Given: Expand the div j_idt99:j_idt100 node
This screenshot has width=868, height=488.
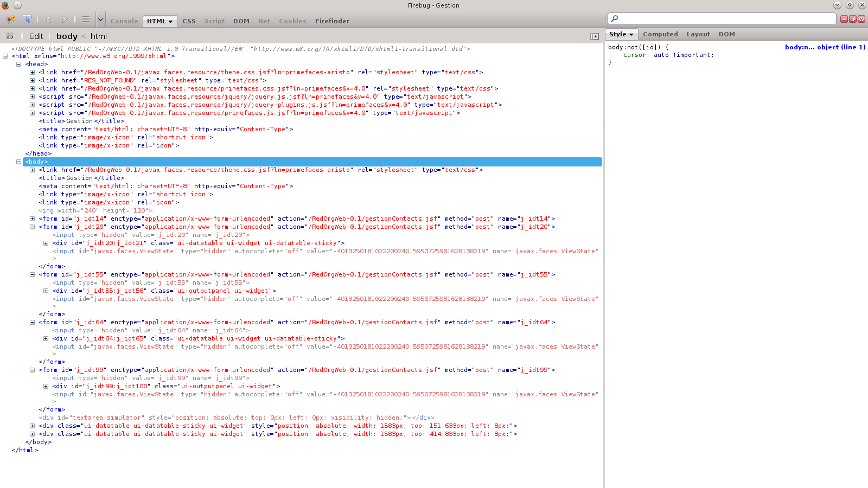Looking at the screenshot, I should click(x=46, y=386).
